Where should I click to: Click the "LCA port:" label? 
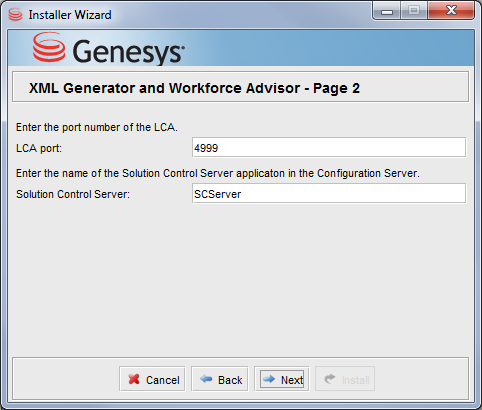pos(39,148)
